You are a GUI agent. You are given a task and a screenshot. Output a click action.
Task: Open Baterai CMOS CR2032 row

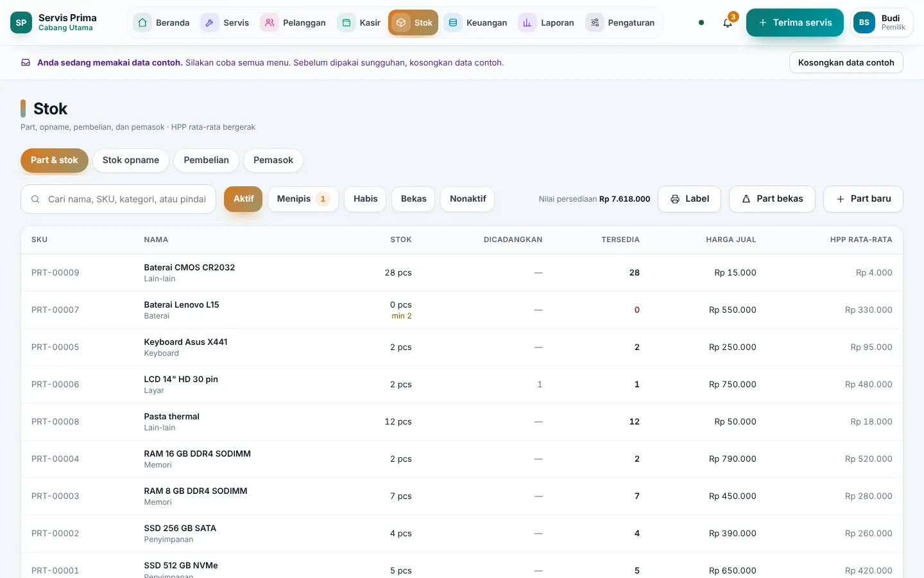click(462, 273)
